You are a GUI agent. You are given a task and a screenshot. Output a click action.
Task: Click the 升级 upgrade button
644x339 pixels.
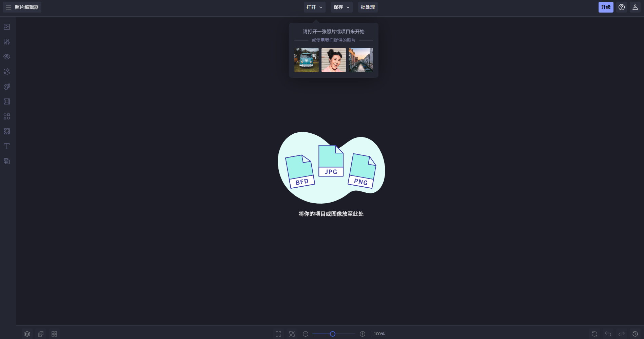tap(606, 7)
